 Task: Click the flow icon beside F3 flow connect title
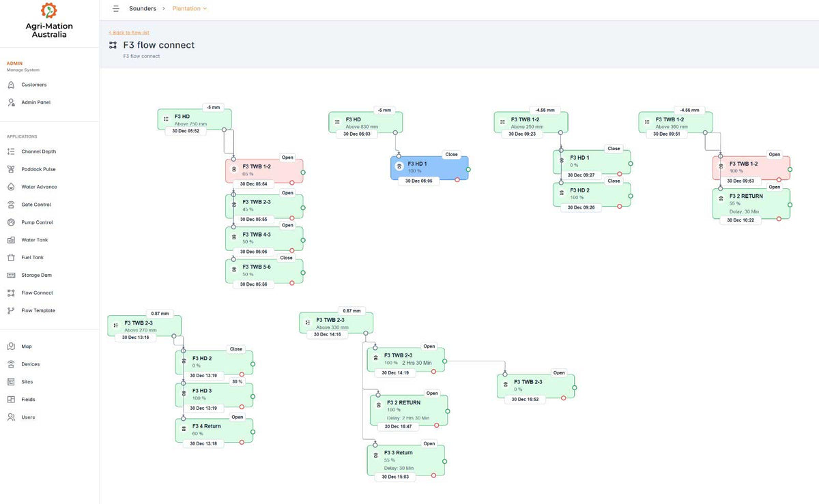(113, 45)
